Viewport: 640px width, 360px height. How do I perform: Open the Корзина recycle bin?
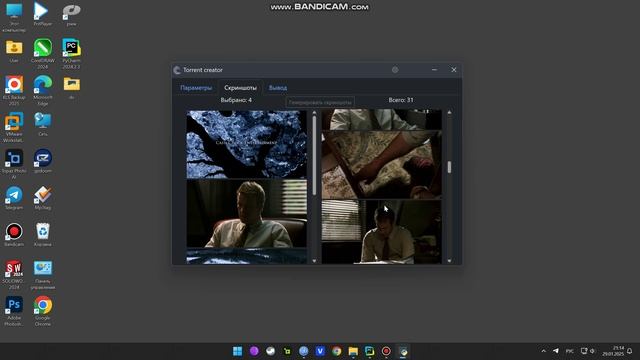(x=42, y=235)
